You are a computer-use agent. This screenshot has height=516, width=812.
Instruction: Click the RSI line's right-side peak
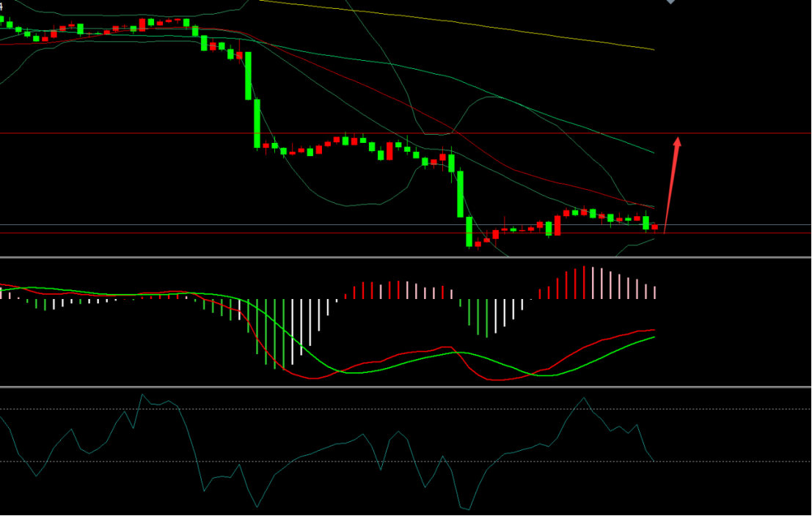(x=584, y=398)
